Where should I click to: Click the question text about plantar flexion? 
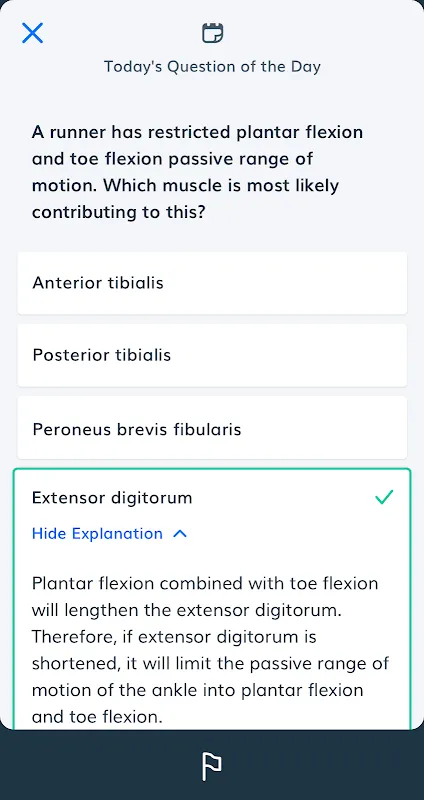198,172
